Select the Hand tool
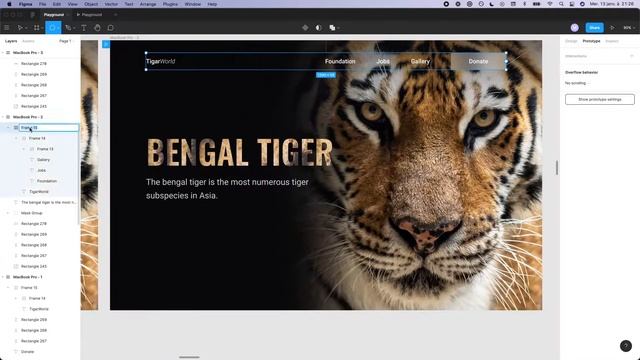Image resolution: width=640 pixels, height=360 pixels. point(97,28)
